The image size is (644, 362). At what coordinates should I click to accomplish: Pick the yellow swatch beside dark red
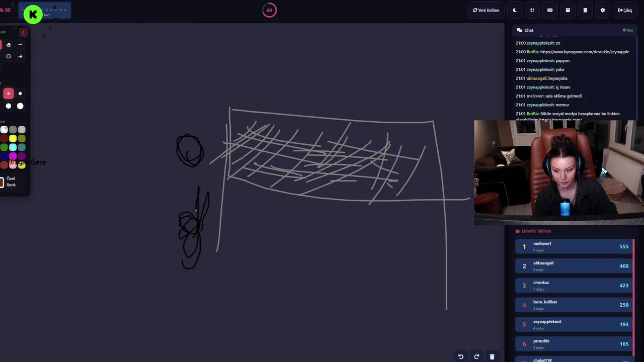13,138
